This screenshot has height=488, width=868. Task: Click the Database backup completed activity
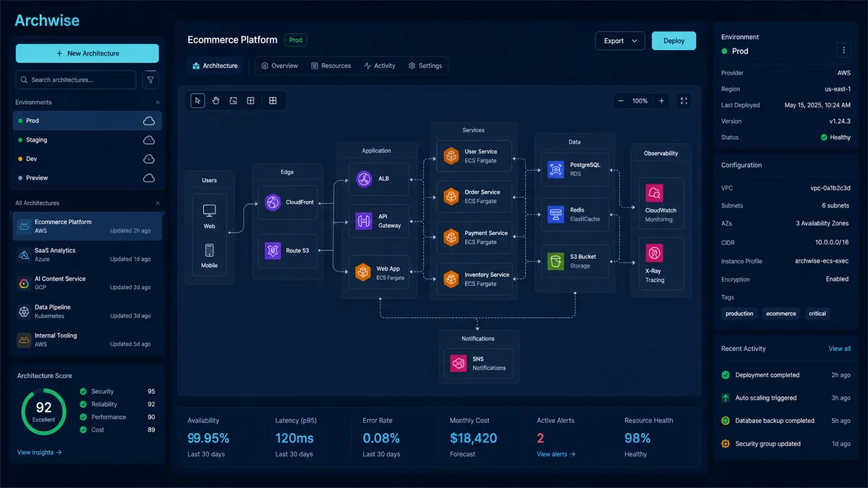coord(786,421)
